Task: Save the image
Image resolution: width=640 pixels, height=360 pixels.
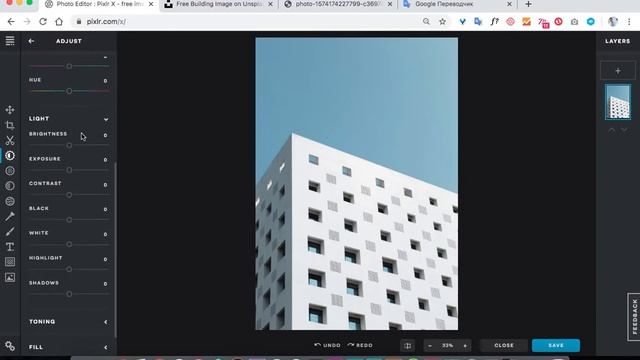Action: pyautogui.click(x=556, y=345)
